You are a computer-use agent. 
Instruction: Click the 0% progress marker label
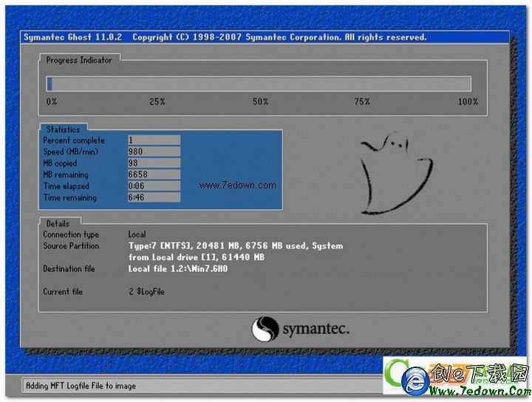[x=52, y=101]
